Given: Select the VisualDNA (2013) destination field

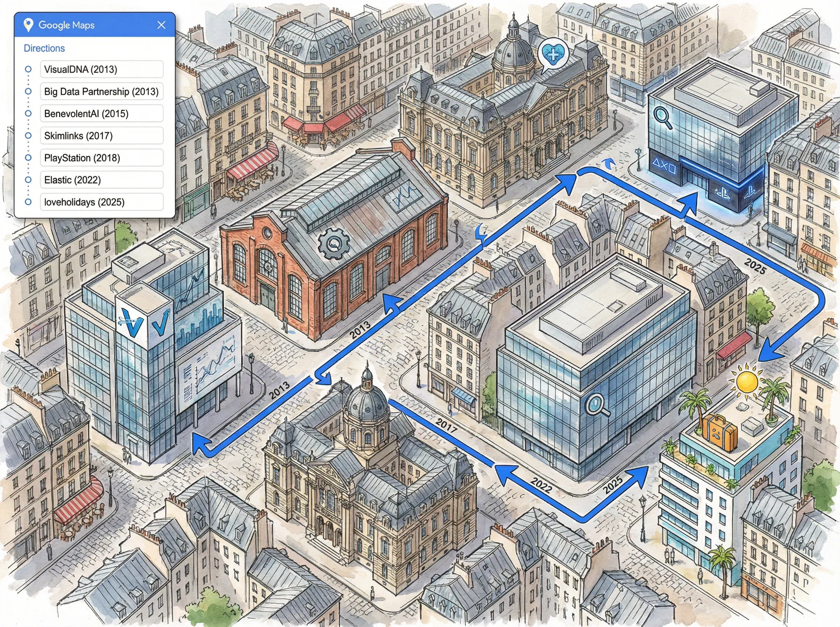Looking at the screenshot, I should 102,70.
